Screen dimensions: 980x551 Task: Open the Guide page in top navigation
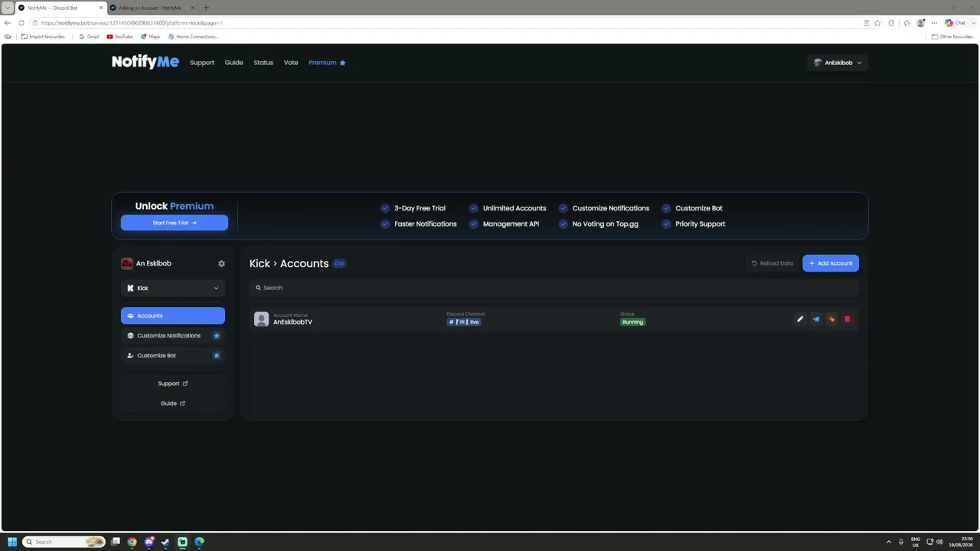[x=234, y=63]
